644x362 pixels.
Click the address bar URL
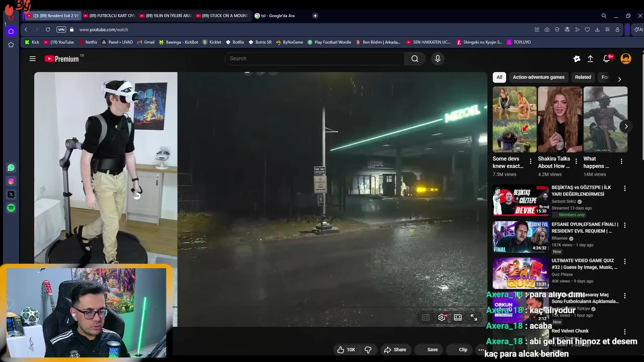[x=104, y=30]
